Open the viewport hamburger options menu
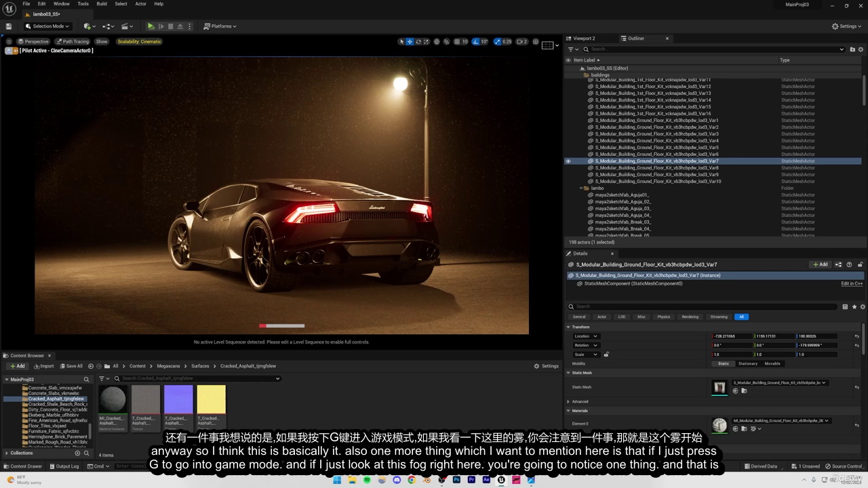The width and height of the screenshot is (868, 488). coord(9,41)
